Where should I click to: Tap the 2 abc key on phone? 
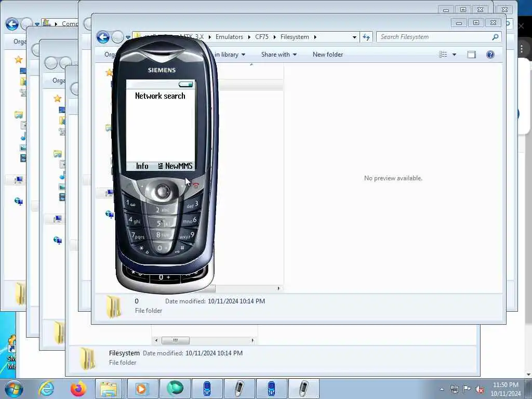tap(162, 209)
